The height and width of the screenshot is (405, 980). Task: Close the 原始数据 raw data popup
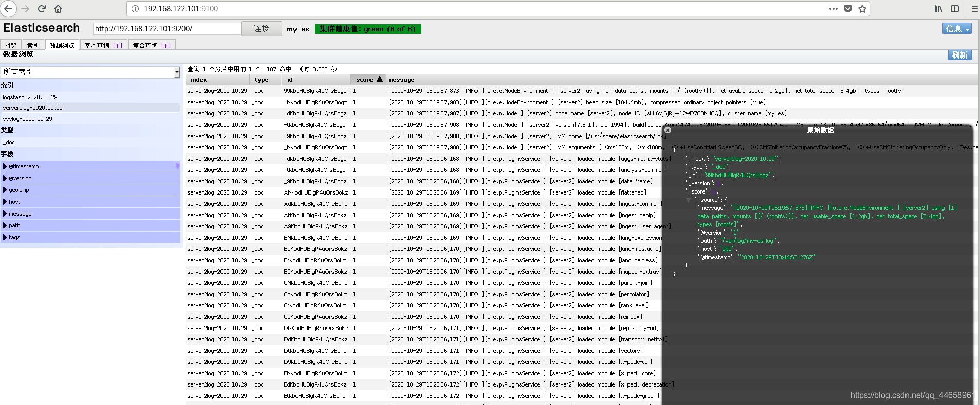(668, 130)
